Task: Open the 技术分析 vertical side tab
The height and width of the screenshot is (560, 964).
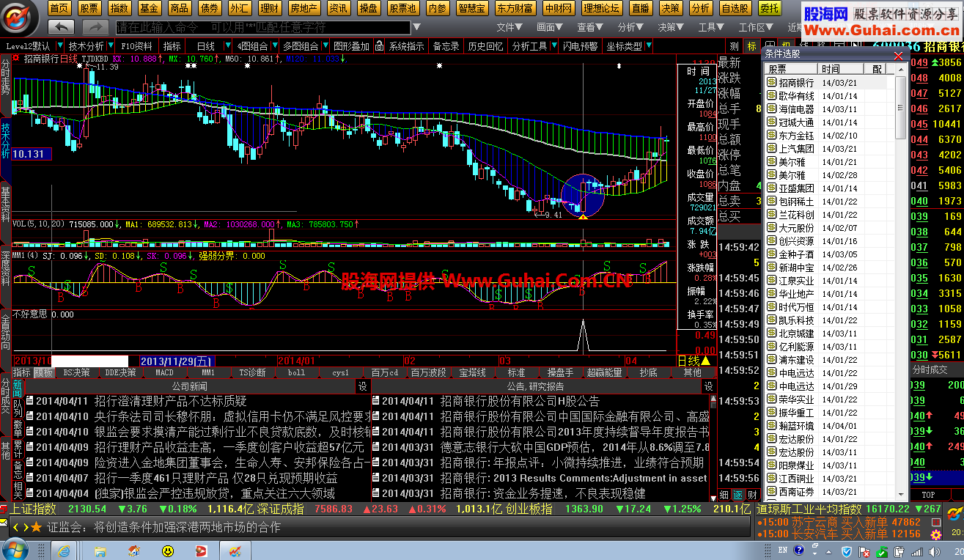Action: pos(6,147)
